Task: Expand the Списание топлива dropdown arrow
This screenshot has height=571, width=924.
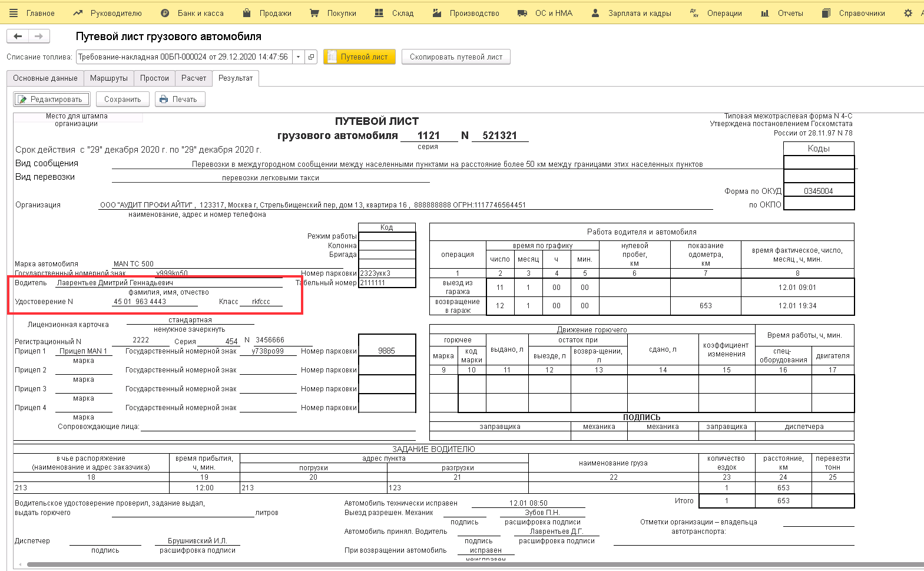Action: 298,57
